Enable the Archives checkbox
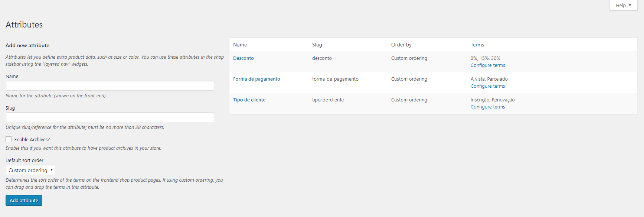Image resolution: width=644 pixels, height=217 pixels. (9, 139)
